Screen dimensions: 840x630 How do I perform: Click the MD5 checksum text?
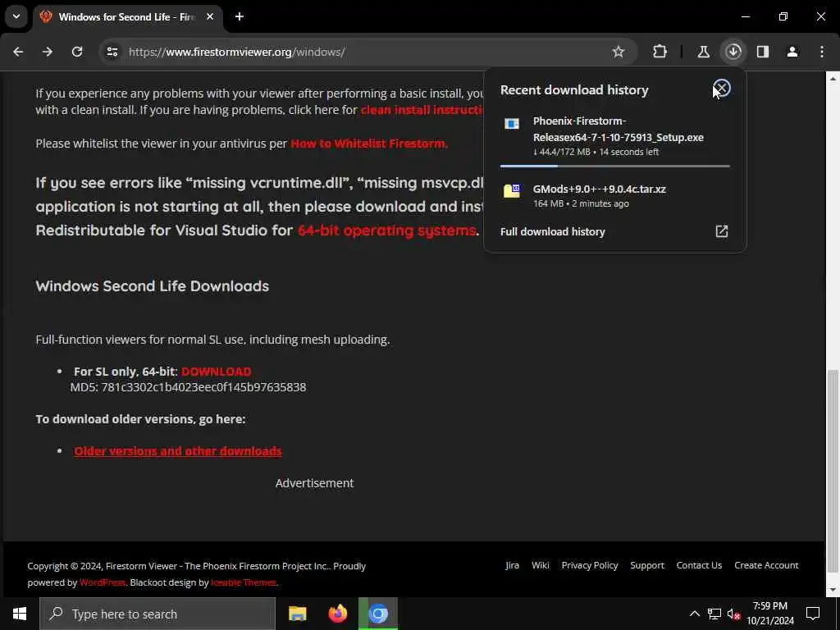188,387
